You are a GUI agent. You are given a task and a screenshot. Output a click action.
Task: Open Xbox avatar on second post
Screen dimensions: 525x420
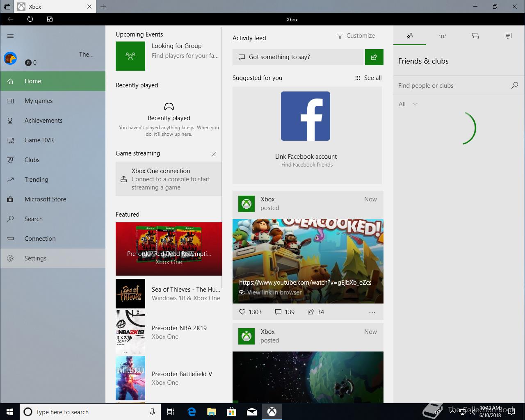247,336
